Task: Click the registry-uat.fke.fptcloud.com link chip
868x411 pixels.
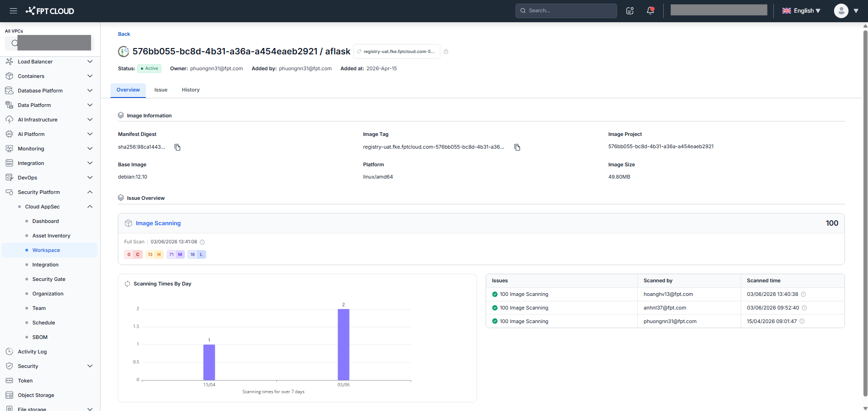Action: (396, 52)
